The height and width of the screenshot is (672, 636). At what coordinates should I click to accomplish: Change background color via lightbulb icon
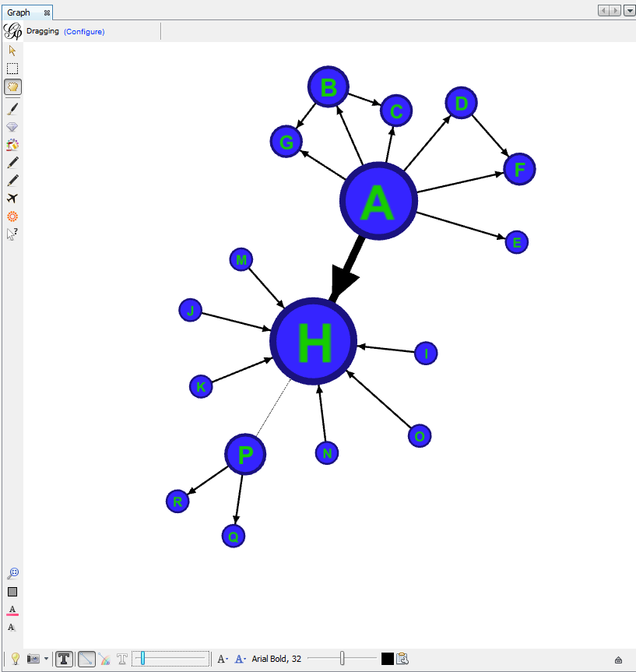pyautogui.click(x=16, y=659)
